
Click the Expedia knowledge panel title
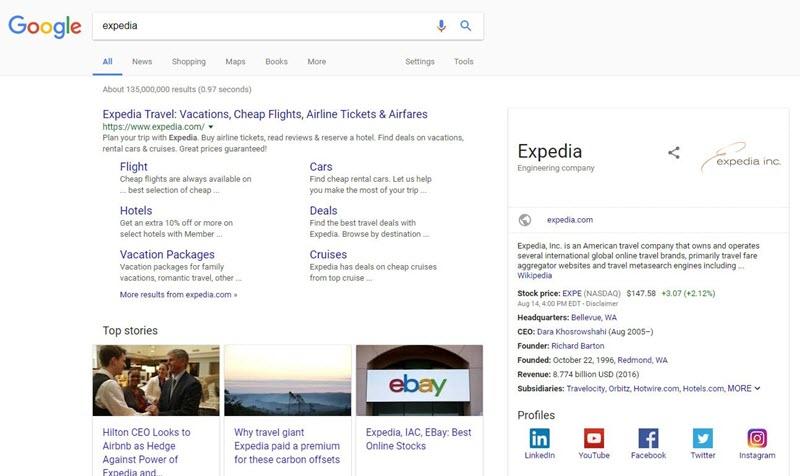549,152
